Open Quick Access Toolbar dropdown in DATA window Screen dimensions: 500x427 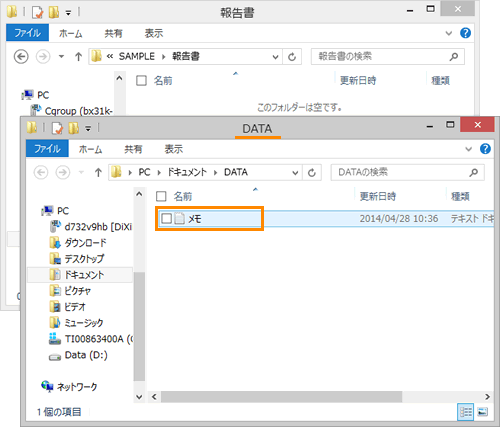pyautogui.click(x=88, y=128)
